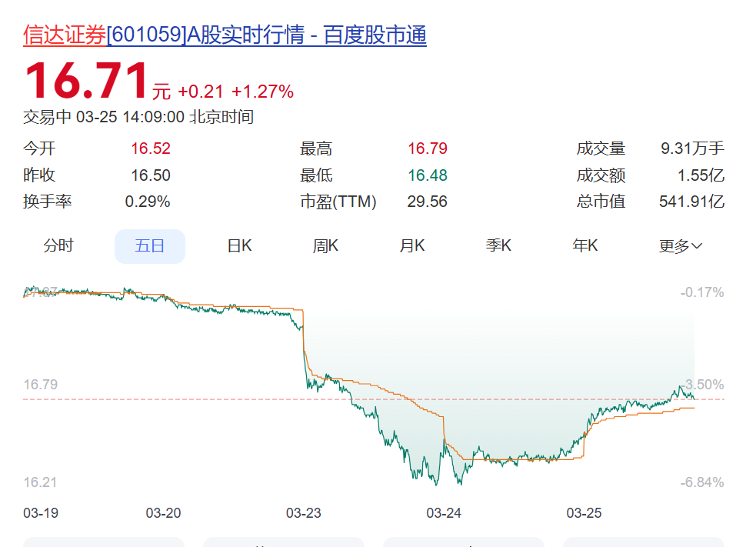Click the 03-23 date marker on chart axis
This screenshot has height=547, width=756.
pos(304,513)
